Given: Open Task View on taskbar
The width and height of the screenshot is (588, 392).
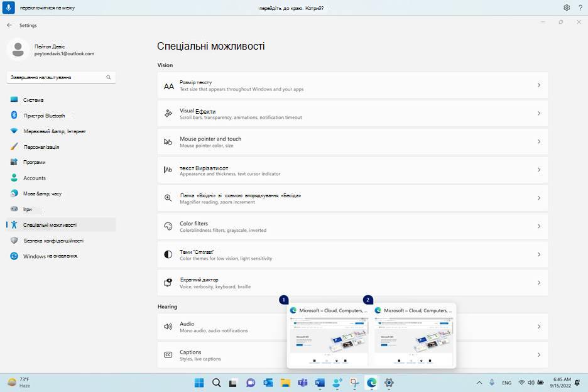Looking at the screenshot, I should tap(233, 383).
